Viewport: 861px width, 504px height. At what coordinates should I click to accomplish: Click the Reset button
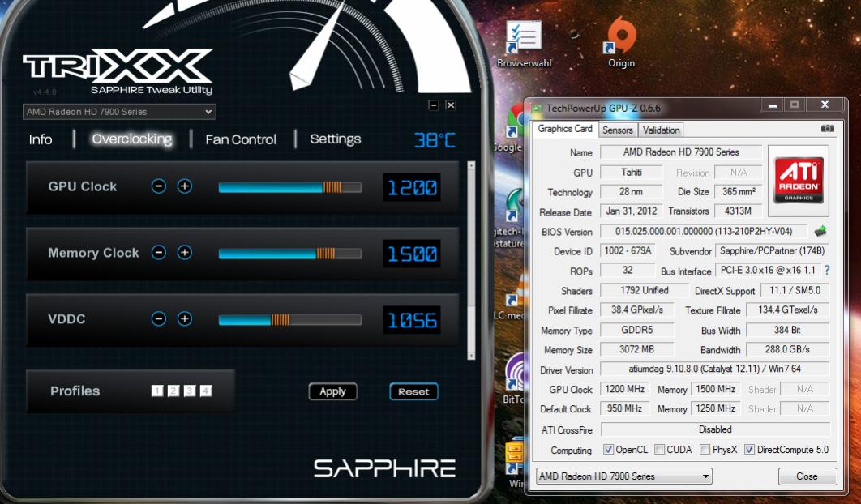[x=413, y=391]
